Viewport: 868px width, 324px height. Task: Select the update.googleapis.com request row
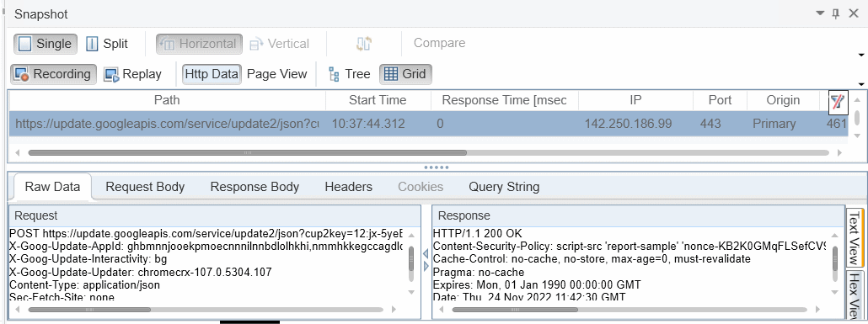coord(428,124)
